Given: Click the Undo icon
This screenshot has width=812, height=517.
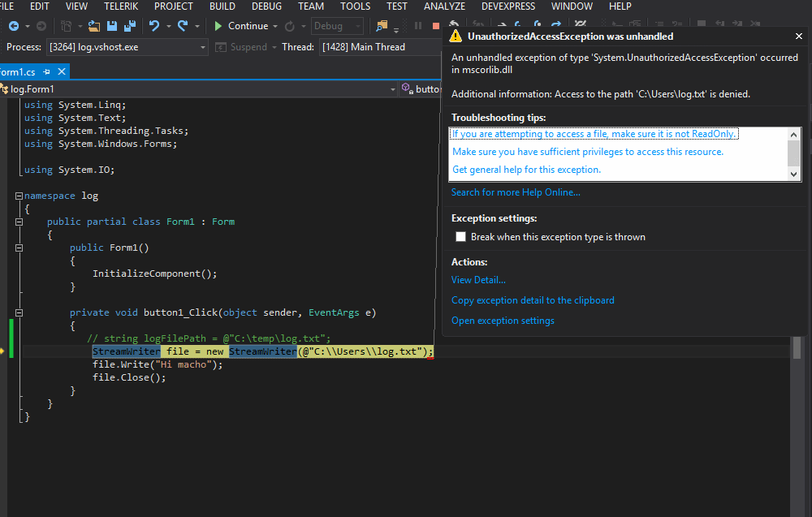Looking at the screenshot, I should (x=153, y=25).
